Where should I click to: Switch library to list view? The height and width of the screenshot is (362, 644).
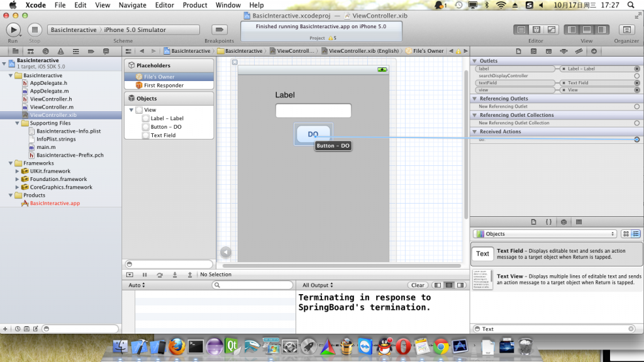tap(636, 234)
